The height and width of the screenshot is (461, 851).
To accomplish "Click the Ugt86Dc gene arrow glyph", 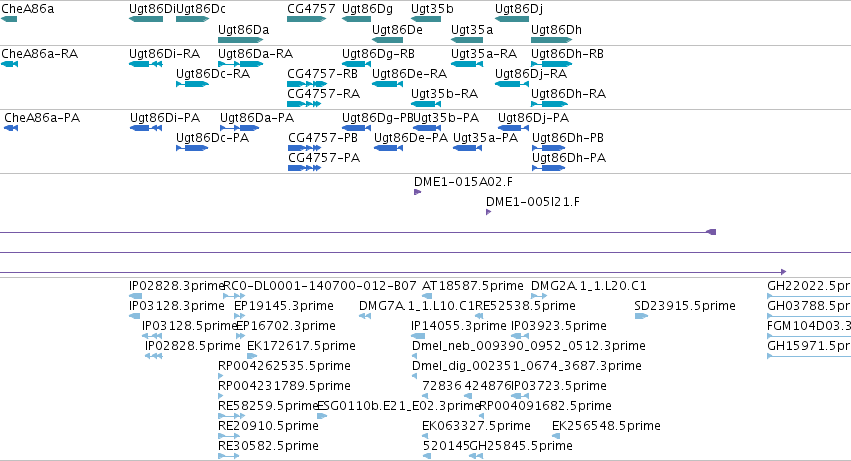I will coord(193,19).
